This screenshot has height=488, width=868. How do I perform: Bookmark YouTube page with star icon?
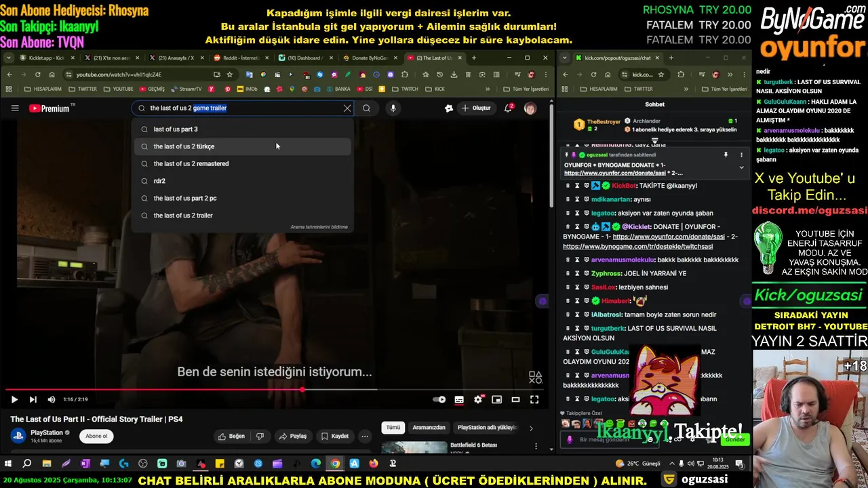[230, 75]
